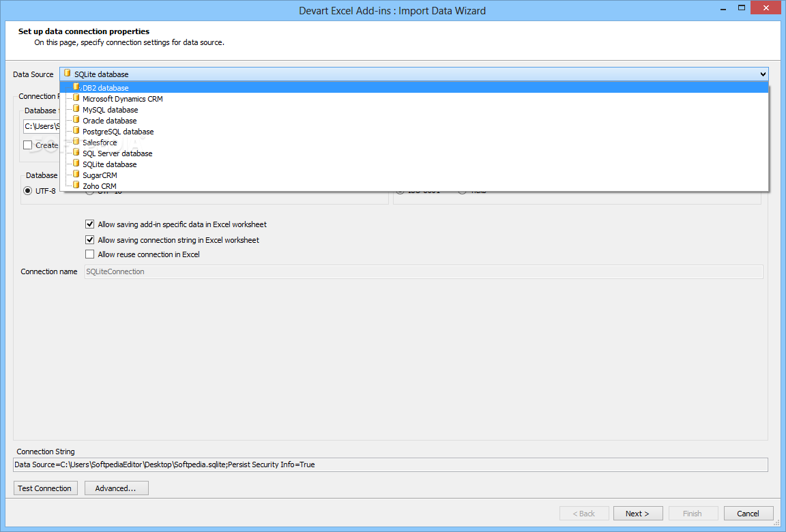Click the Test Connection button
This screenshot has width=786, height=532.
point(45,488)
